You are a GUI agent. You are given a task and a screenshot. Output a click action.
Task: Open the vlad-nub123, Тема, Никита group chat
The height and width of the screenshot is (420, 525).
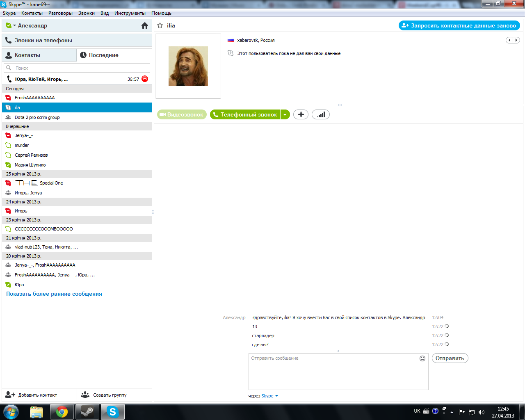(x=77, y=247)
